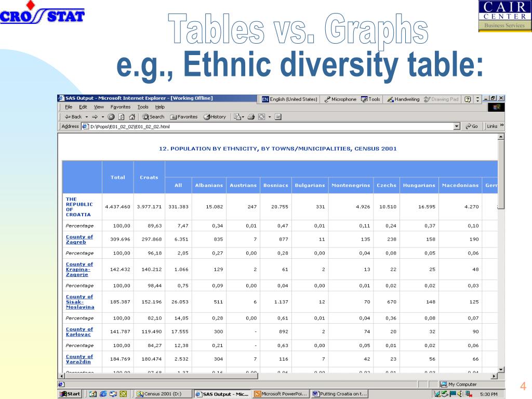The image size is (532, 399).
Task: Open the Favorites menu
Action: pyautogui.click(x=121, y=107)
